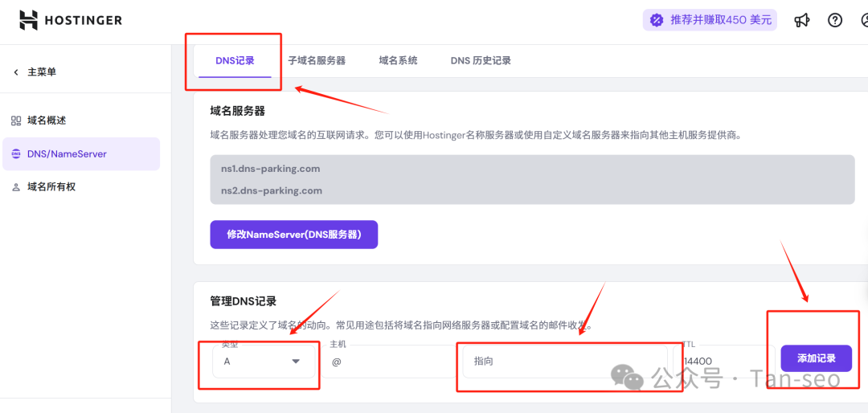Viewport: 868px width, 413px height.
Task: Click the 域名概述 sidebar icon
Action: point(16,121)
